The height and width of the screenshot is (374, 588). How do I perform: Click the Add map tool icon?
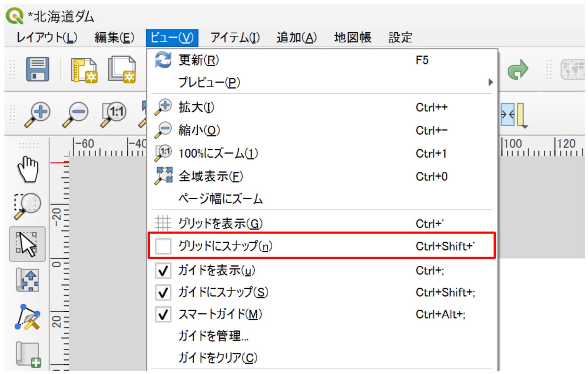point(28,354)
